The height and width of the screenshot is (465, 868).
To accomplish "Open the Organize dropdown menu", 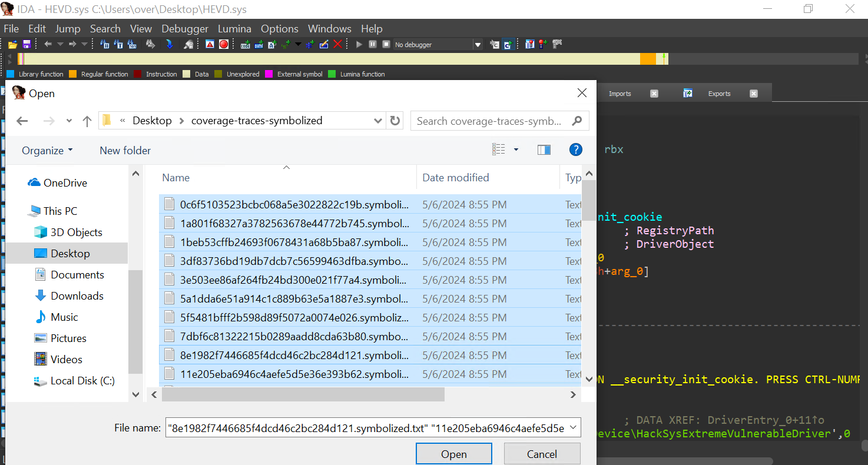I will click(x=47, y=150).
